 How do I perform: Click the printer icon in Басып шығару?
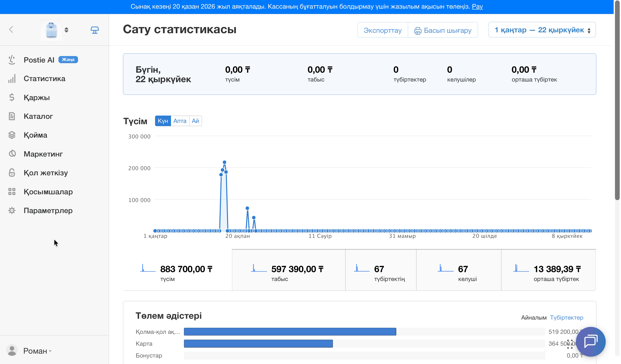tap(418, 31)
